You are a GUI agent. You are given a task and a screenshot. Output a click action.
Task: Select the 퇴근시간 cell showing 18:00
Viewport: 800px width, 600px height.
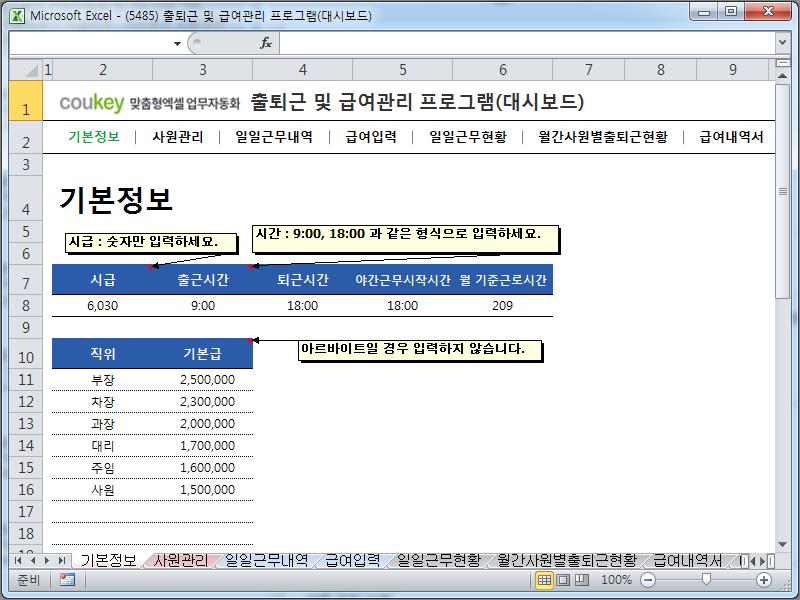pyautogui.click(x=303, y=306)
